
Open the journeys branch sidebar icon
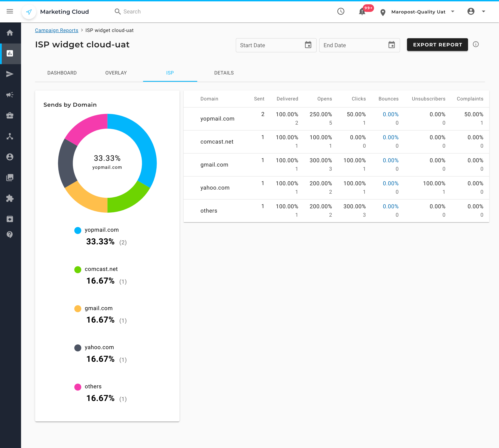click(x=10, y=136)
